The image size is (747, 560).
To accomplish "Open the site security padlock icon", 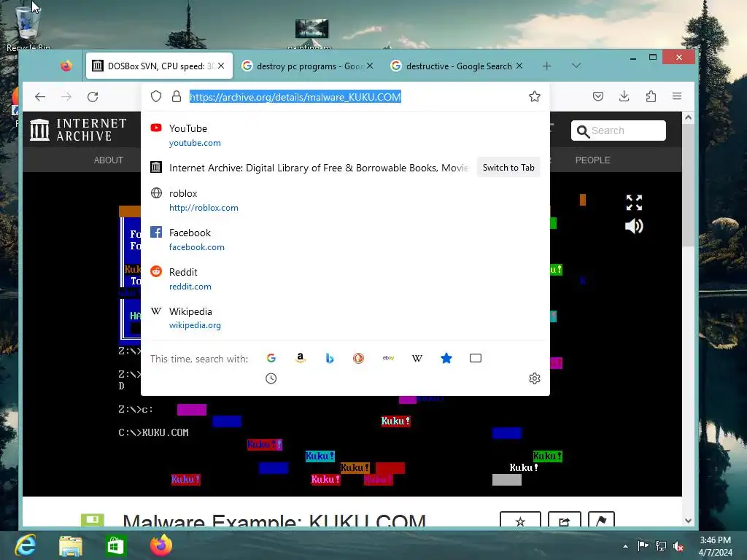I will point(177,97).
